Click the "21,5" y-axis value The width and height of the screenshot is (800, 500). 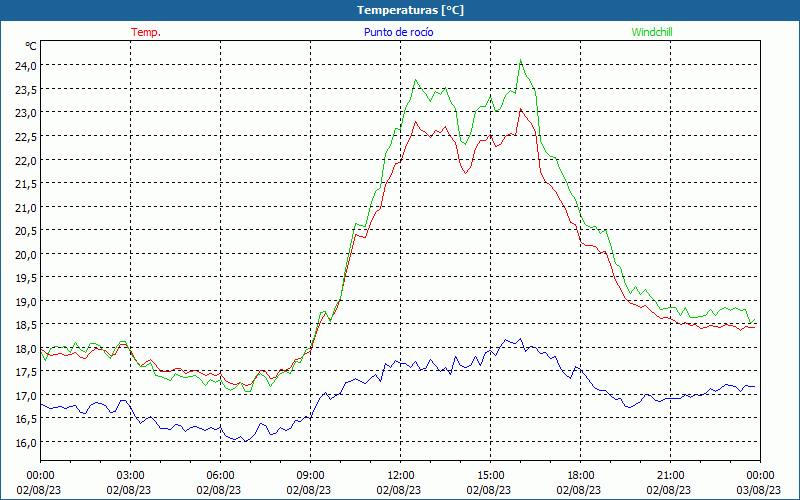26,184
